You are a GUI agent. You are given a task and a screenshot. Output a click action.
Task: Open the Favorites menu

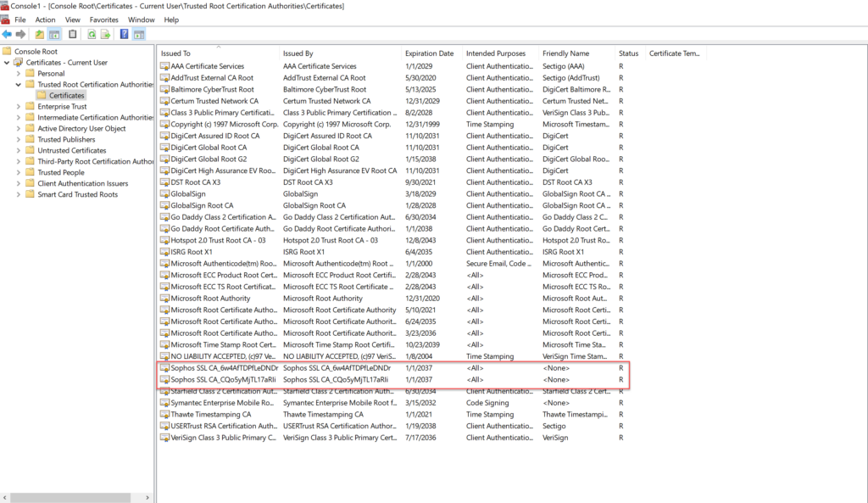point(104,20)
